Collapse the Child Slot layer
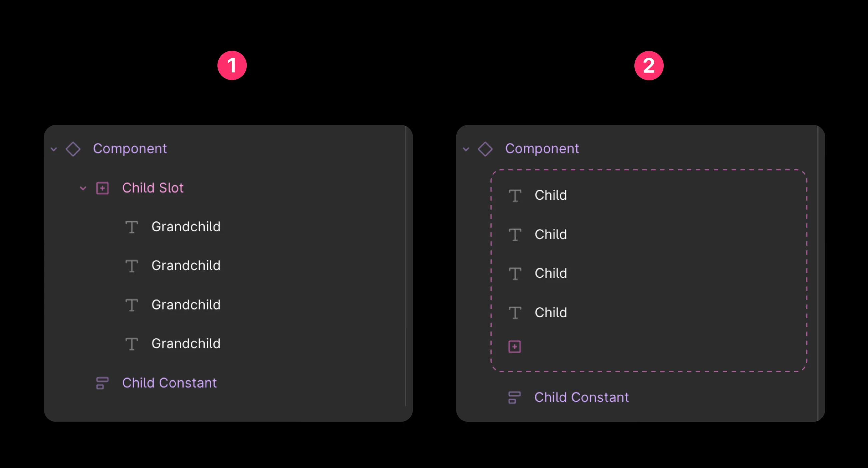 coord(83,188)
